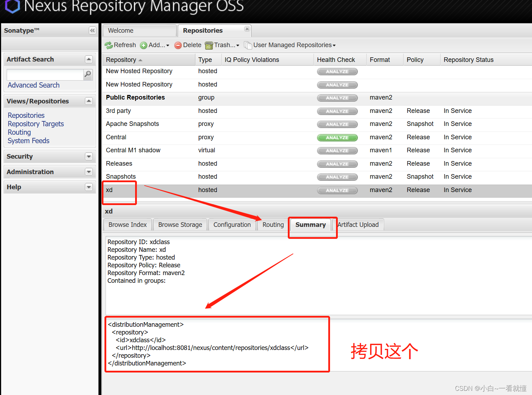Collapse the Views/Repositories panel

coord(89,101)
